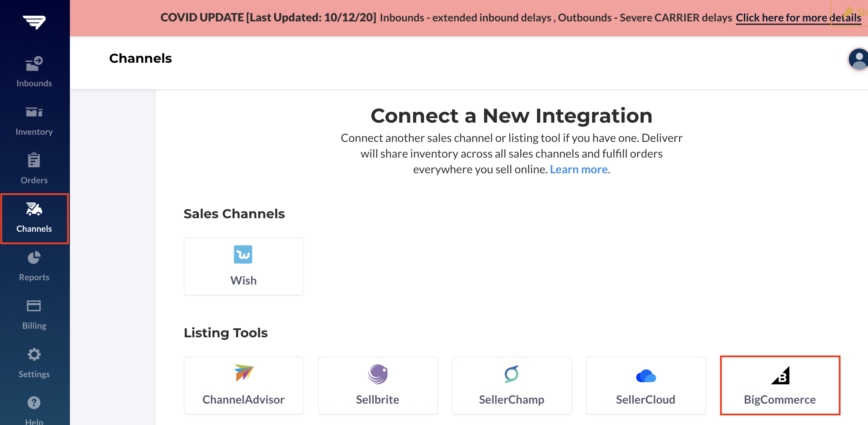Connect the BigCommerce listing tool
Viewport: 868px width, 425px height.
pos(780,385)
